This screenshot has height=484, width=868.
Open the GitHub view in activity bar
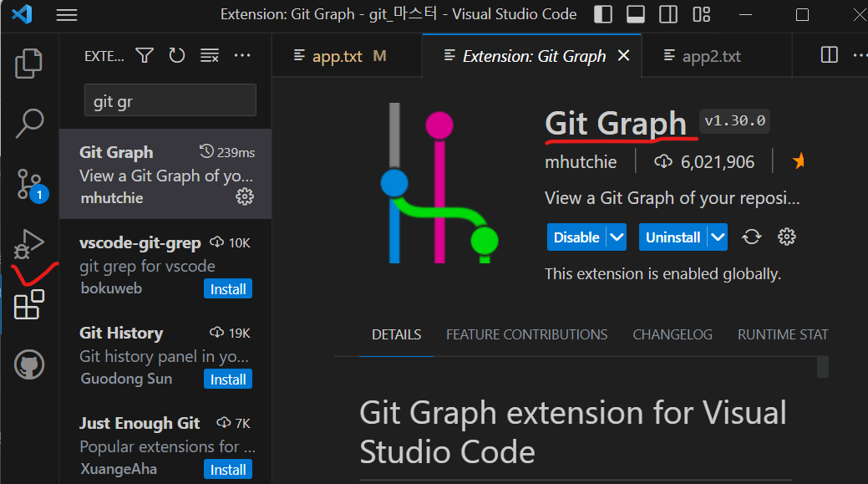[x=28, y=364]
